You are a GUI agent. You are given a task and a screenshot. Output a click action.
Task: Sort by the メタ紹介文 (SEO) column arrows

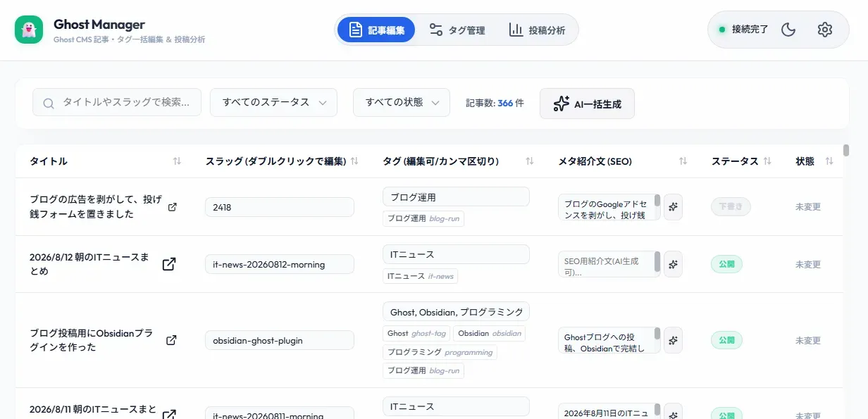click(683, 161)
